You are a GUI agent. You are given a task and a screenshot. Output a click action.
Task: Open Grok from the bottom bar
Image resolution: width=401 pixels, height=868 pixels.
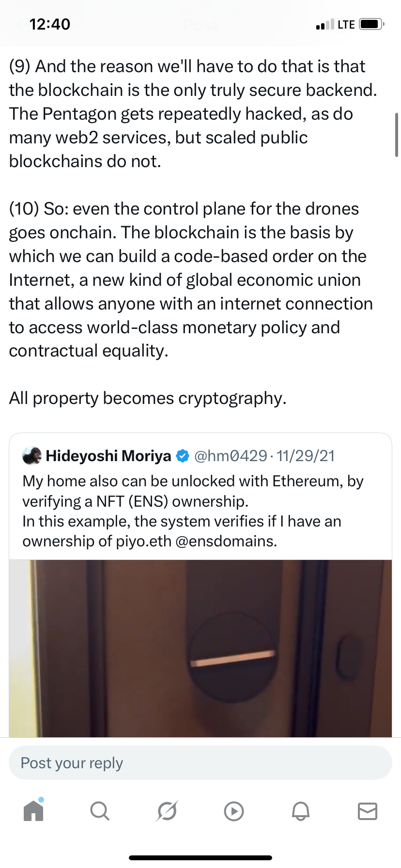[167, 810]
